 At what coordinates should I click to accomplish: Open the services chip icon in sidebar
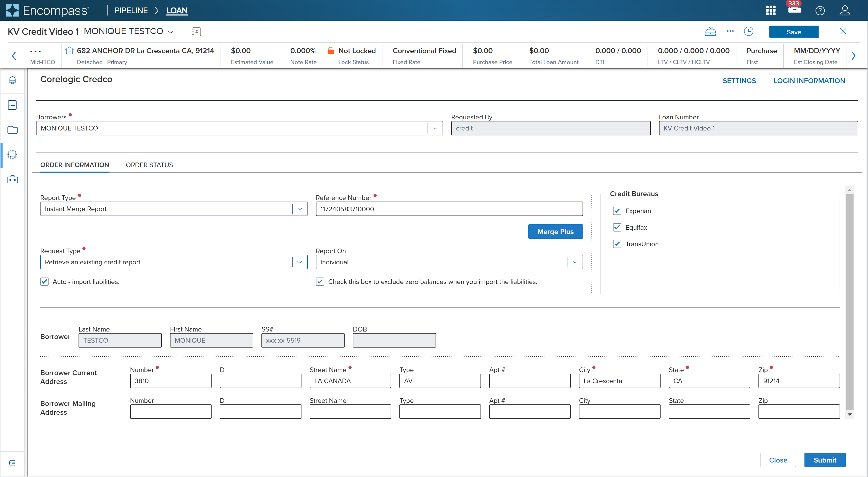tap(12, 155)
